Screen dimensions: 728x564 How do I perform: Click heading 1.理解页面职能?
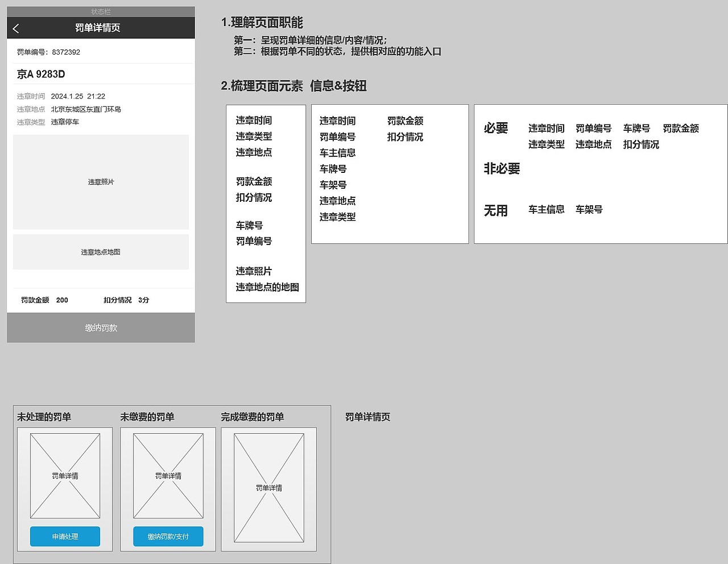point(262,22)
